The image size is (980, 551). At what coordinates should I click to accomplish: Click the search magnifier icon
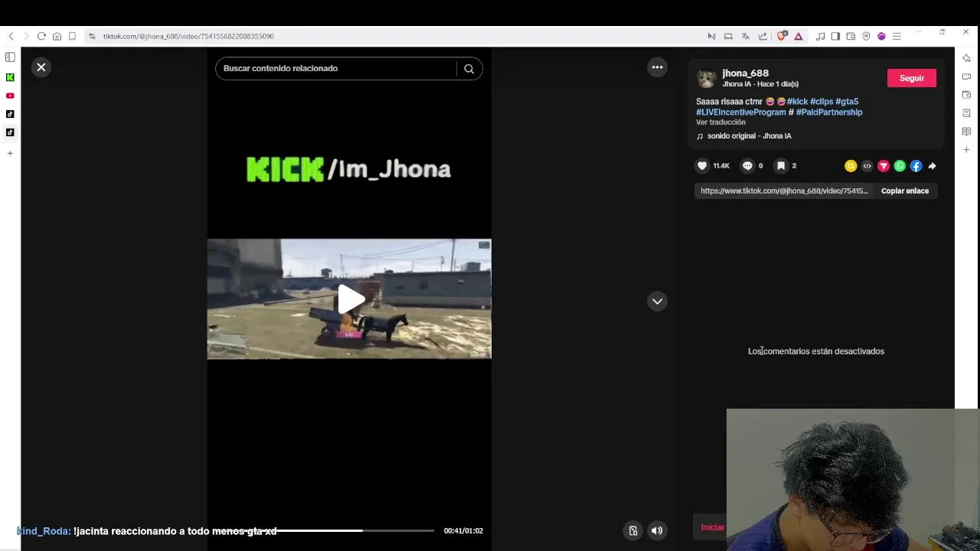tap(469, 68)
